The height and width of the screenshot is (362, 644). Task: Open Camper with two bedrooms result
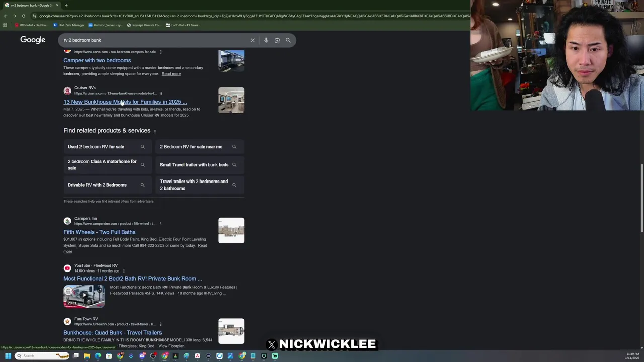[x=97, y=60]
